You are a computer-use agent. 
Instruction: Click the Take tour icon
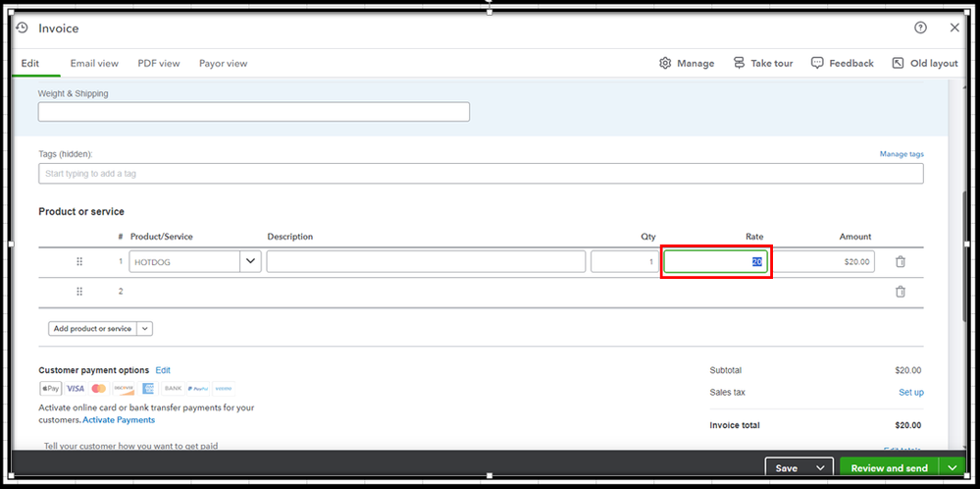[x=740, y=63]
